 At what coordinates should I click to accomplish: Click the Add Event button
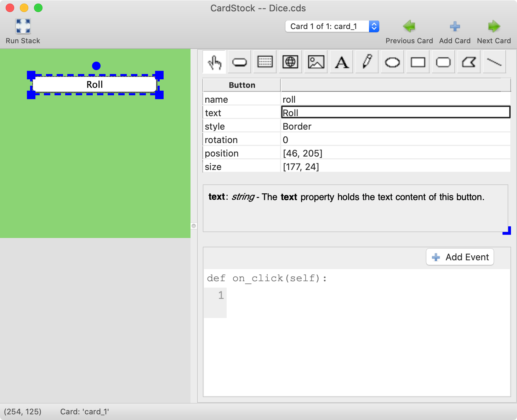(x=460, y=257)
